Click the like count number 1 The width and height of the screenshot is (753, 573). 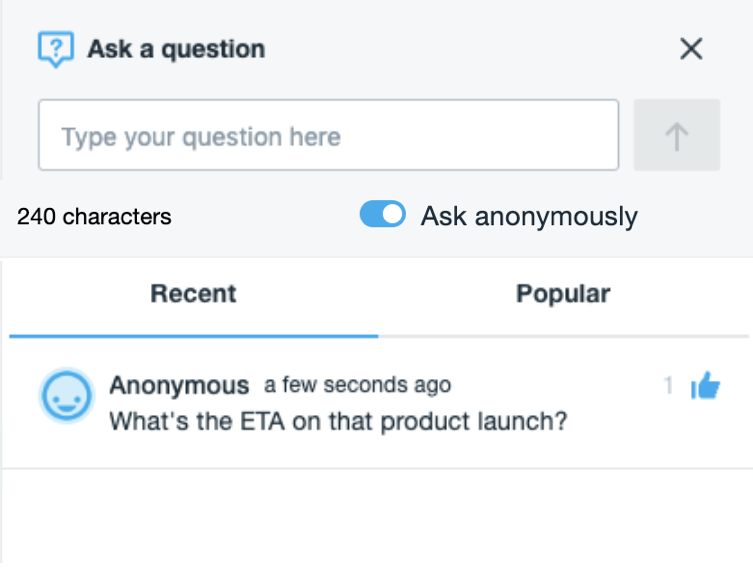point(668,385)
